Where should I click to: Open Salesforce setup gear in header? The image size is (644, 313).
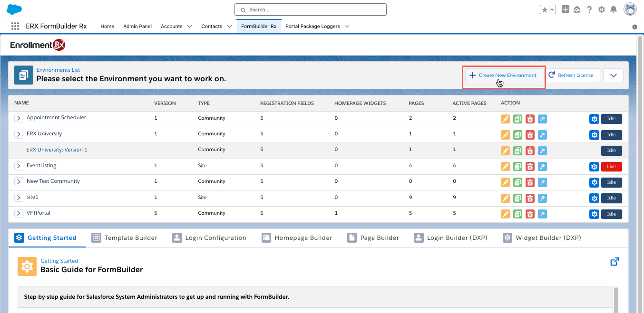tap(602, 9)
